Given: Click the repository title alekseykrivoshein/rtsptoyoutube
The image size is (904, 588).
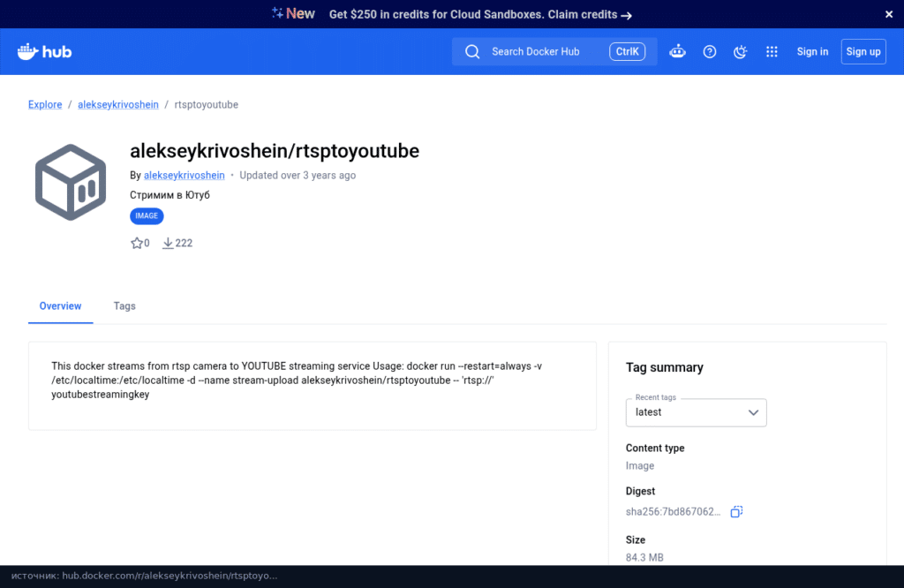Looking at the screenshot, I should [275, 151].
